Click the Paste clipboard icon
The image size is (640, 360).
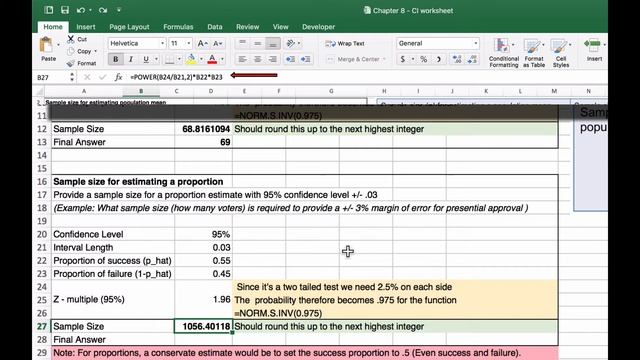tap(47, 44)
